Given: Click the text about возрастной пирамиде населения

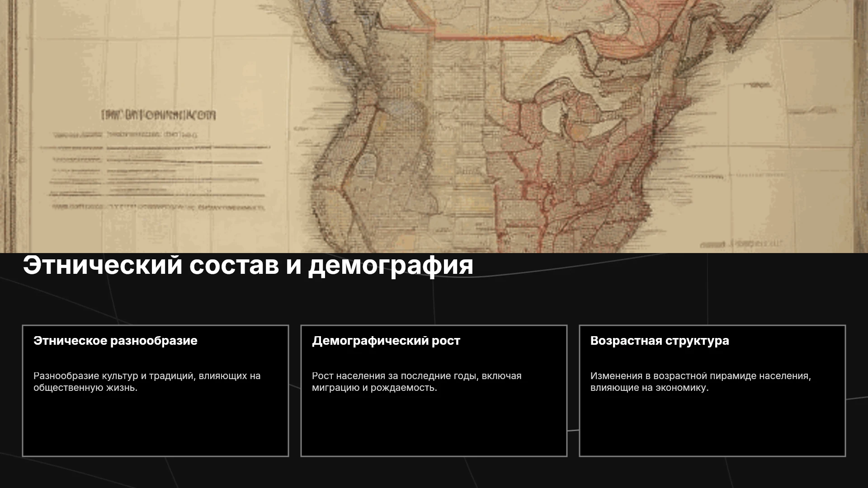Looking at the screenshot, I should (700, 382).
